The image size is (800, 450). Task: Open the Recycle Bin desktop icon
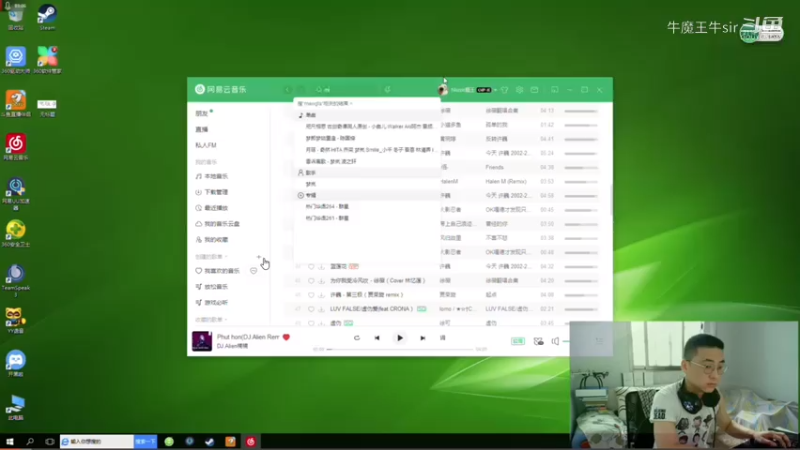pos(16,17)
